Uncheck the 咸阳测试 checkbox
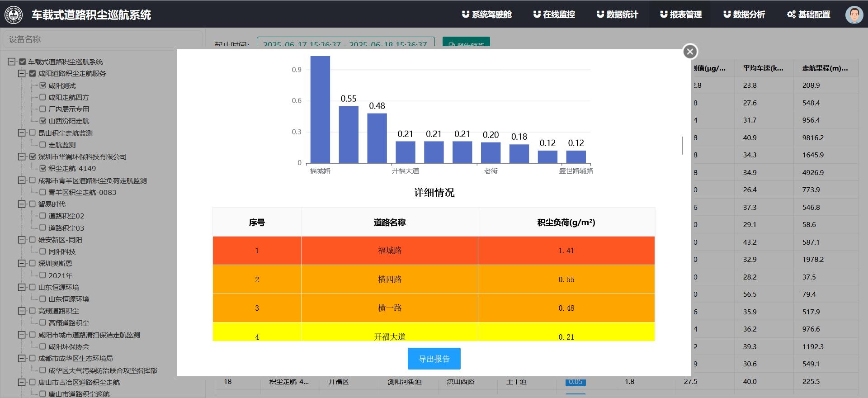Image resolution: width=868 pixels, height=398 pixels. pos(43,85)
